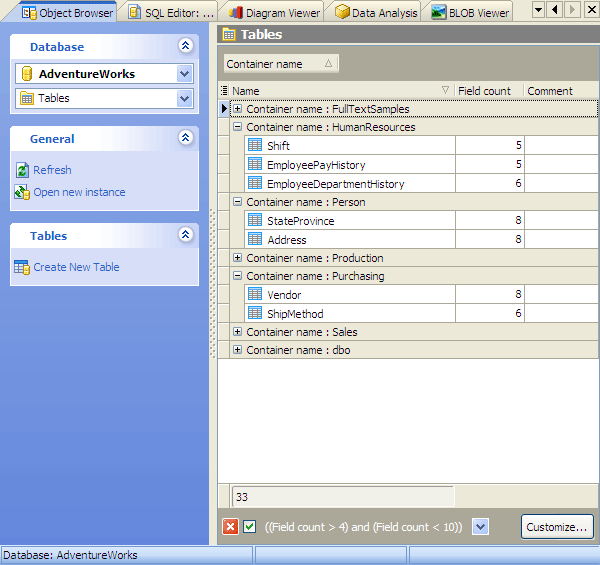Screen dimensions: 600x565
Task: Open the filter history dropdown
Action: [480, 527]
